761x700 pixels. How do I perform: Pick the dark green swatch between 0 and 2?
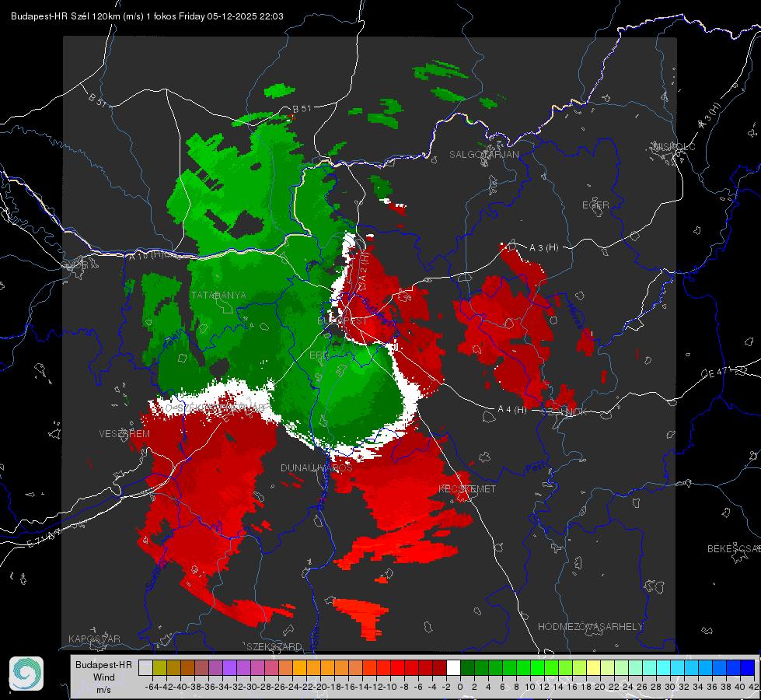click(x=467, y=667)
